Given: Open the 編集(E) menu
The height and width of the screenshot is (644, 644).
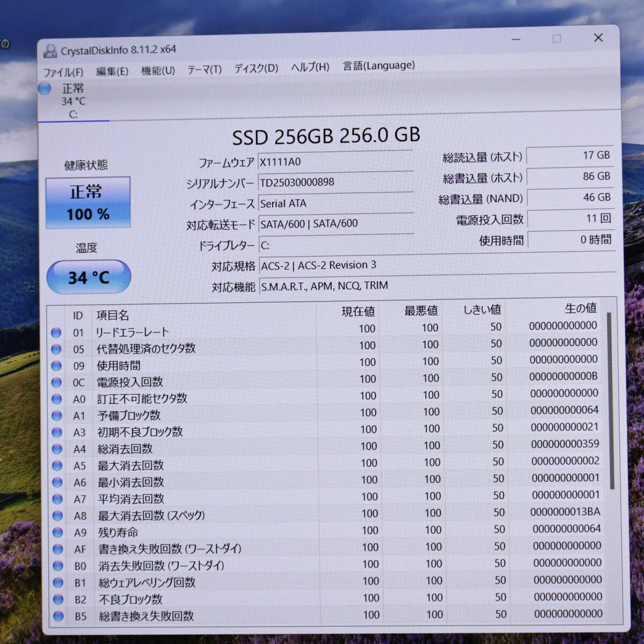Looking at the screenshot, I should pos(112,71).
